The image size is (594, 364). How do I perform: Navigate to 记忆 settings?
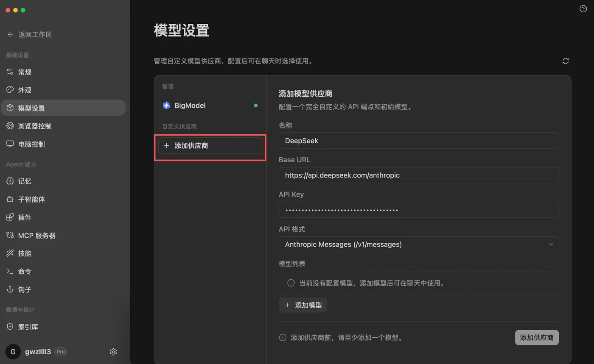(x=63, y=181)
